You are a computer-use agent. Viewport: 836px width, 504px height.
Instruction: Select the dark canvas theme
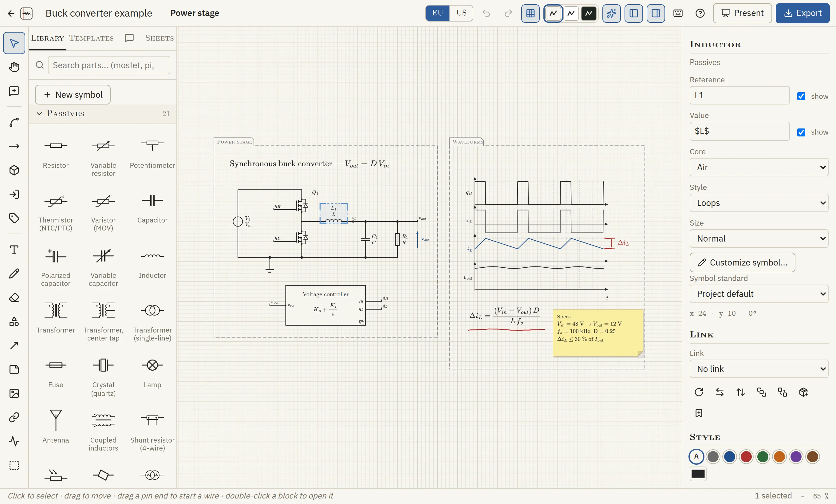pyautogui.click(x=589, y=13)
